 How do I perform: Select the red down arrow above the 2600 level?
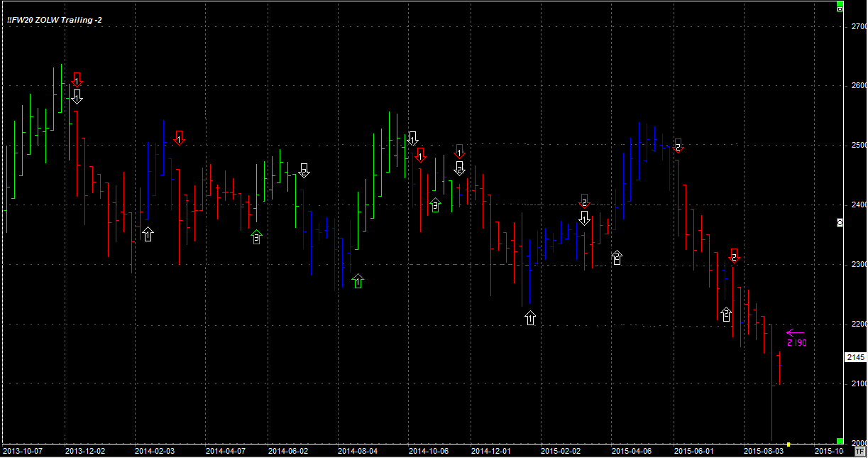coord(77,80)
